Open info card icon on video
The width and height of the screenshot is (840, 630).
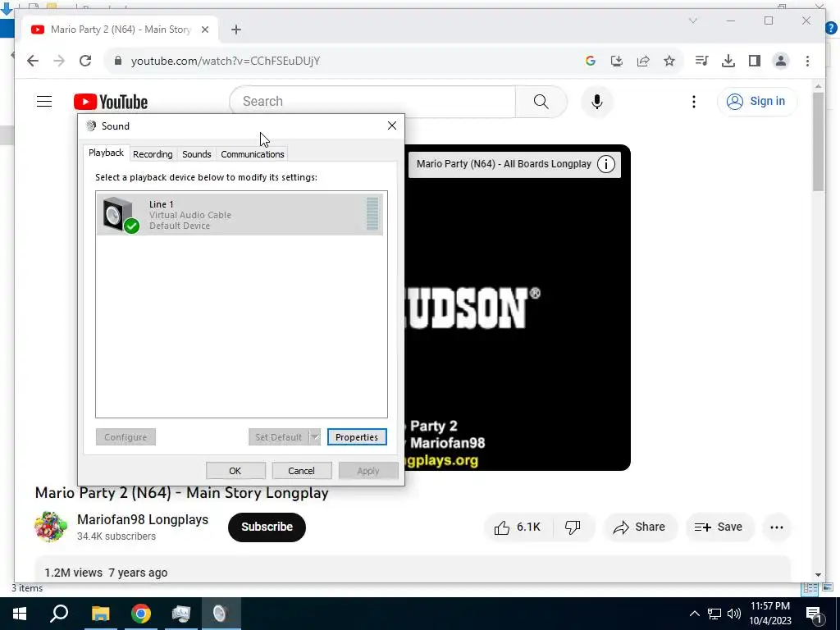click(606, 164)
